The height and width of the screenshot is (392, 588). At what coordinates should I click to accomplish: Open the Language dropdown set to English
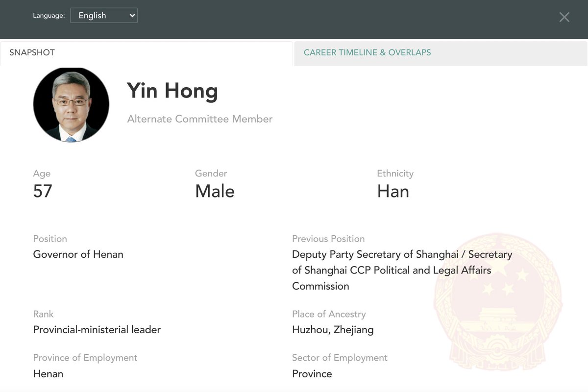click(104, 15)
